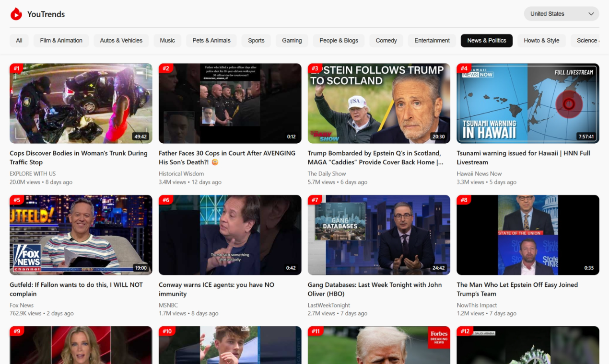Select the Autos & Vehicles tab
The image size is (609, 364).
[x=121, y=41]
